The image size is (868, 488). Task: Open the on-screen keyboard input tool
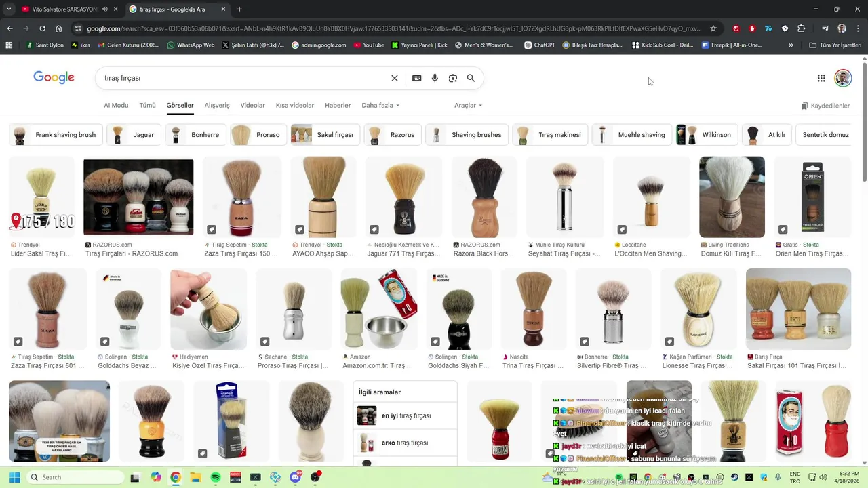[417, 78]
